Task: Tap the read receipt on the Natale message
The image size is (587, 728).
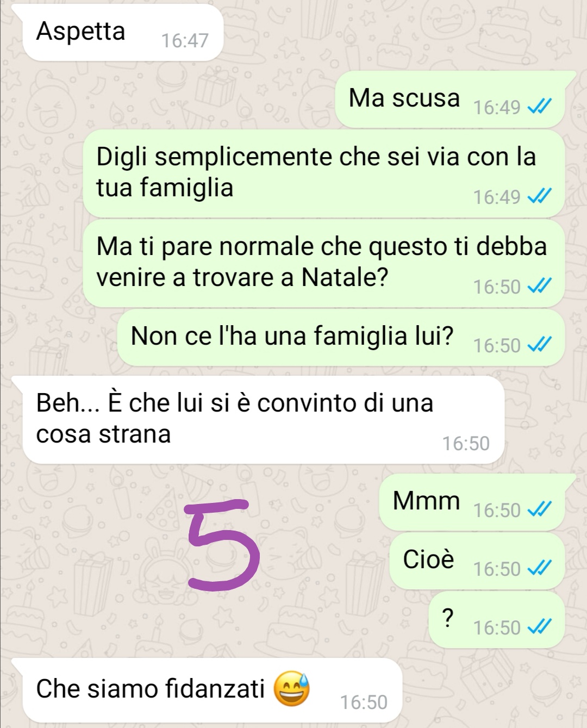Action: click(540, 286)
